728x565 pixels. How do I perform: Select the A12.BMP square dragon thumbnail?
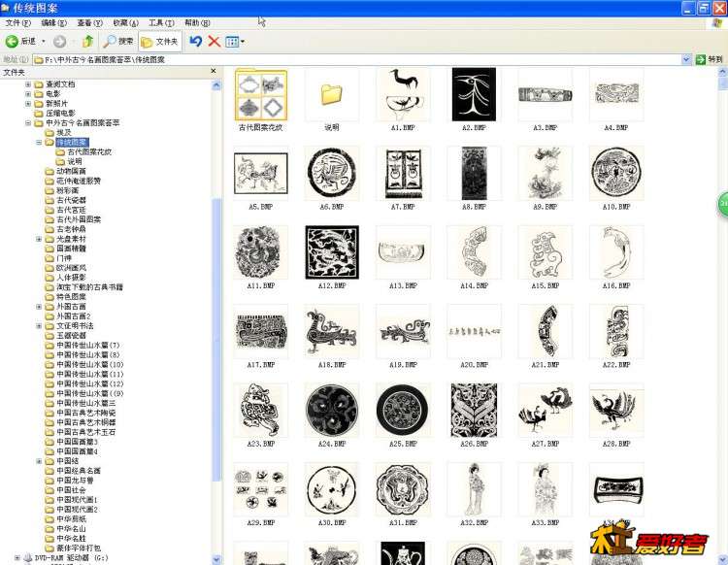(x=332, y=252)
